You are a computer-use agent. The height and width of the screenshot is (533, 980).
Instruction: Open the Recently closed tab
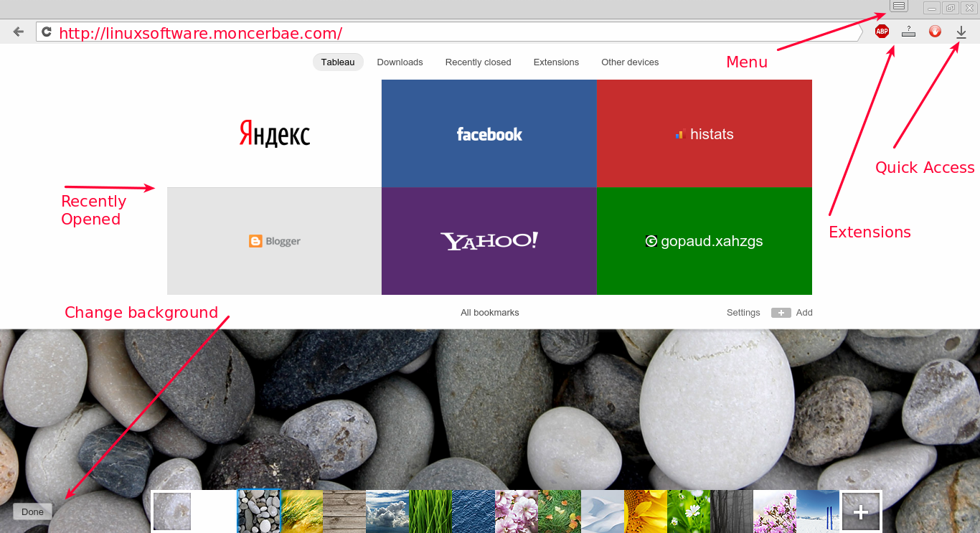[478, 62]
